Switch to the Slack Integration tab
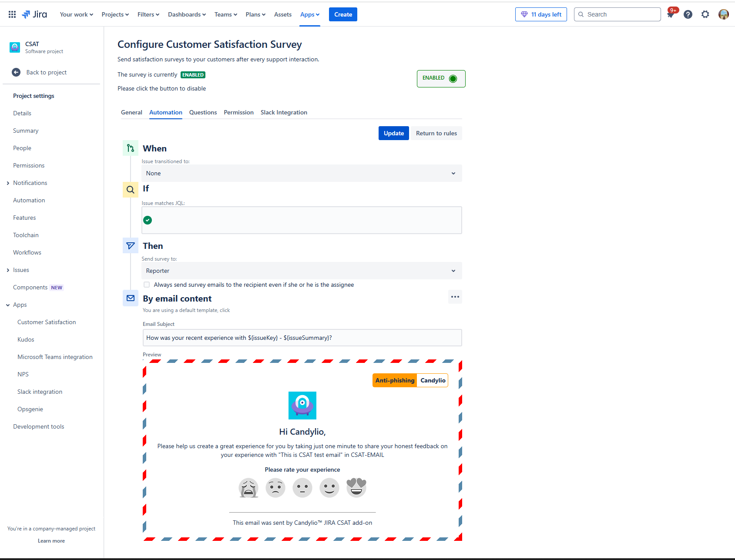This screenshot has width=735, height=560. pyautogui.click(x=284, y=112)
